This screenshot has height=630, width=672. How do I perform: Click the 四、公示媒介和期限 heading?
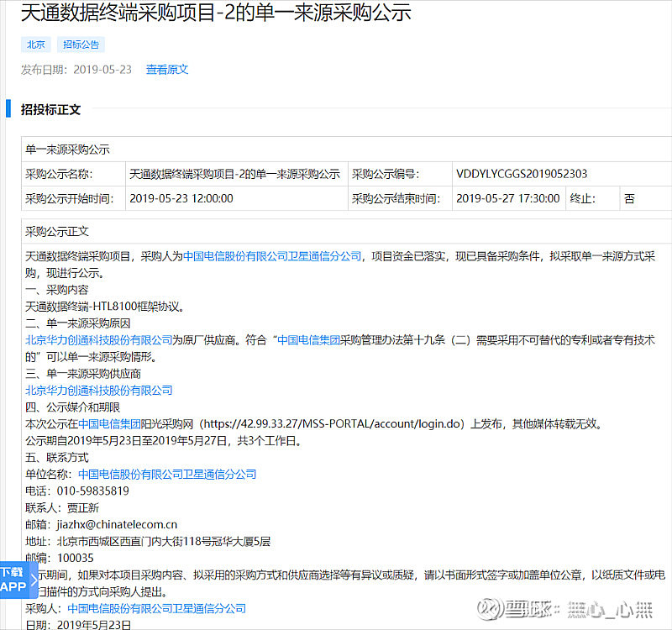73,407
